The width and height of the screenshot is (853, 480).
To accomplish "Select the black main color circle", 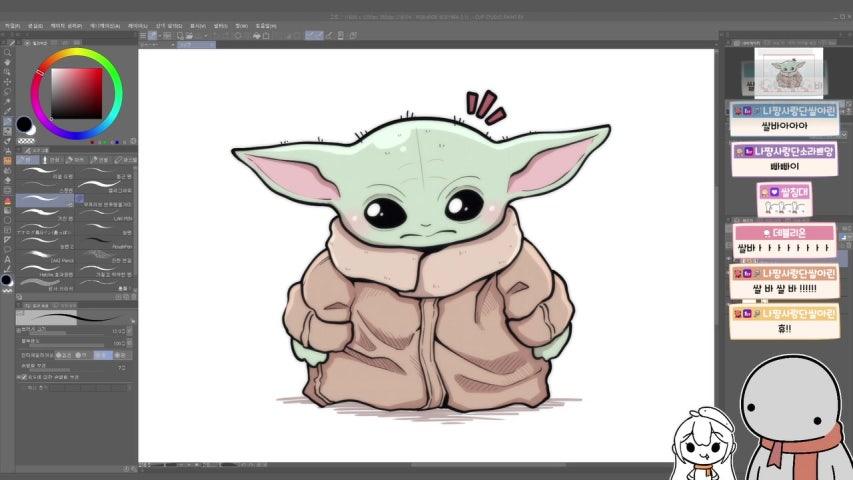I will point(23,124).
